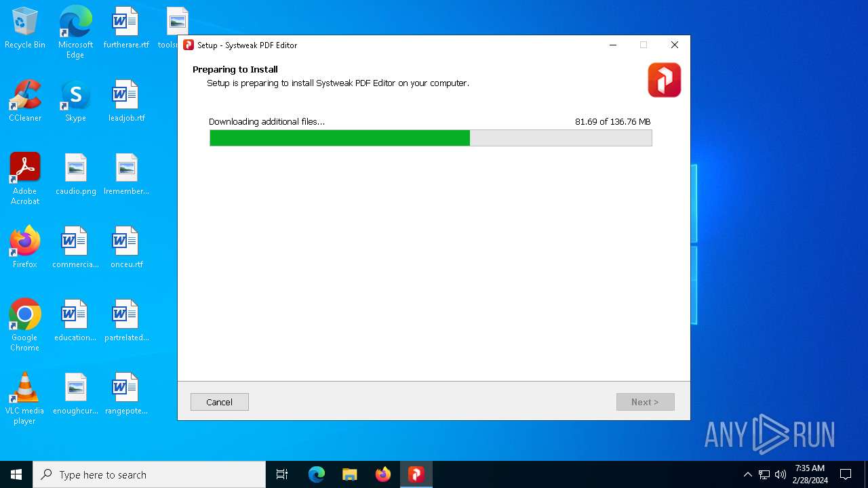868x488 pixels.
Task: Select the partrelated... Word document
Action: click(126, 321)
